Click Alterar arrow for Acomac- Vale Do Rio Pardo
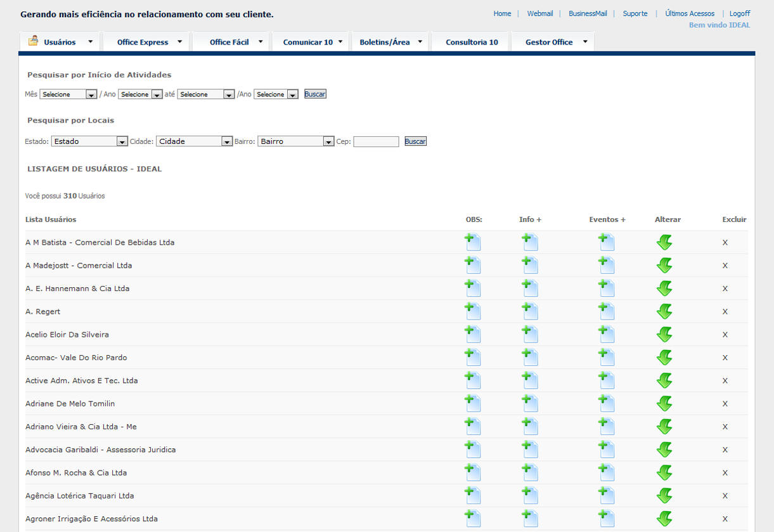This screenshot has width=774, height=532. click(664, 358)
